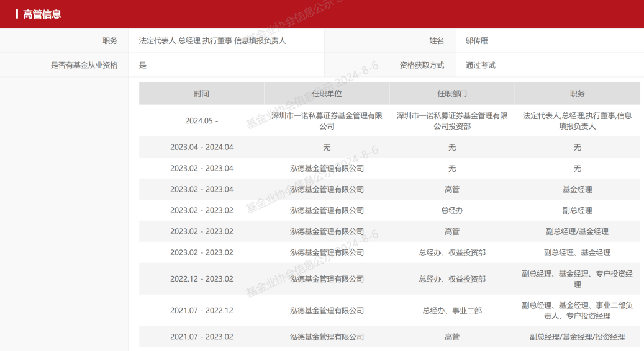Screen dimensions: 644x351
Task: Select the date cell 2021.07 - 2023.02
Action: 202,337
